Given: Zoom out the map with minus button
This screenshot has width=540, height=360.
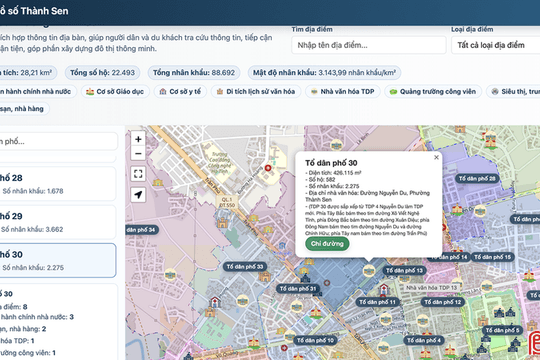Looking at the screenshot, I should coord(138,154).
